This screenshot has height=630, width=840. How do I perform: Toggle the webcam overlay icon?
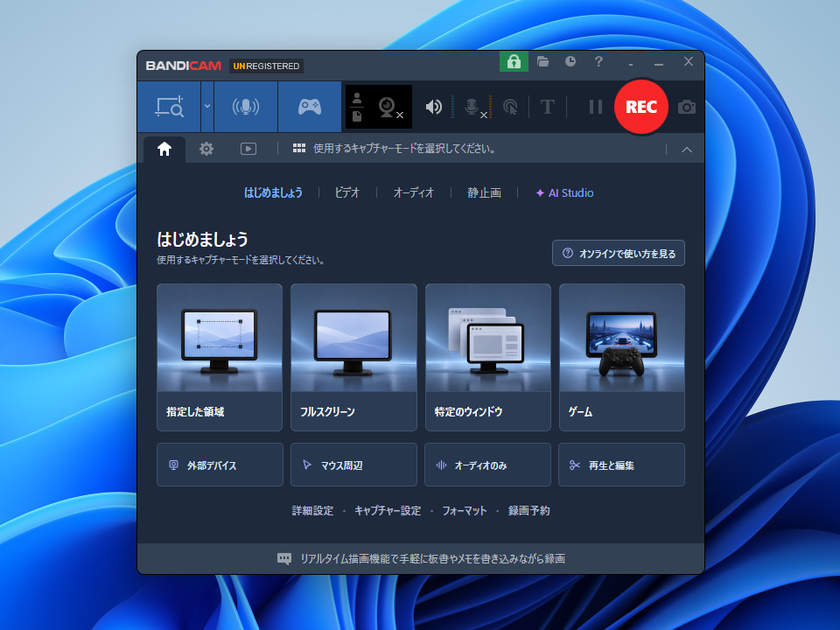point(390,107)
